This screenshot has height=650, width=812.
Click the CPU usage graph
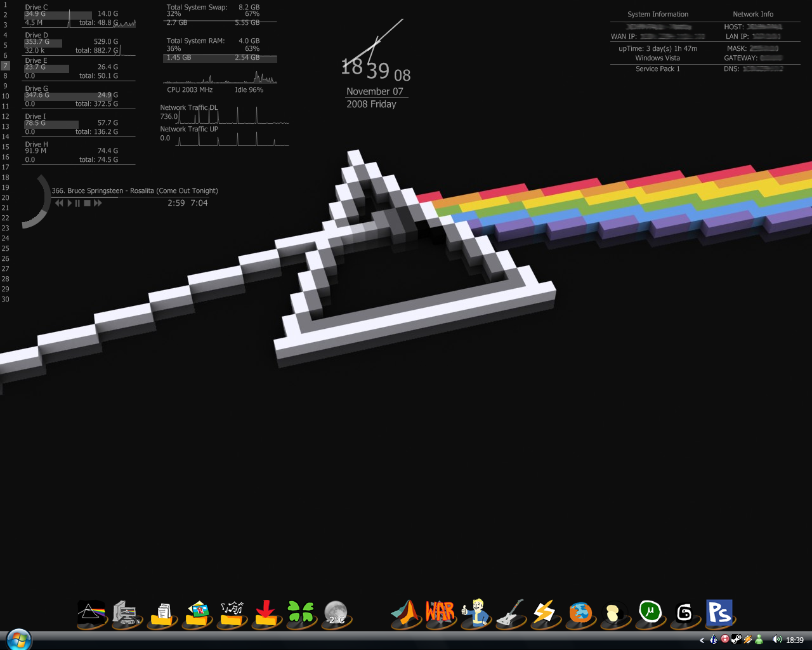click(x=220, y=77)
